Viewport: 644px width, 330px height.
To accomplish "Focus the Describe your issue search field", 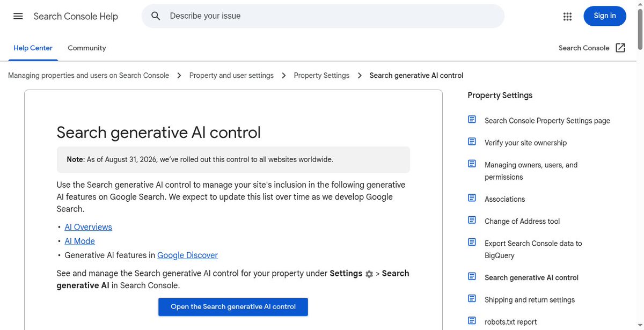I will click(x=323, y=16).
